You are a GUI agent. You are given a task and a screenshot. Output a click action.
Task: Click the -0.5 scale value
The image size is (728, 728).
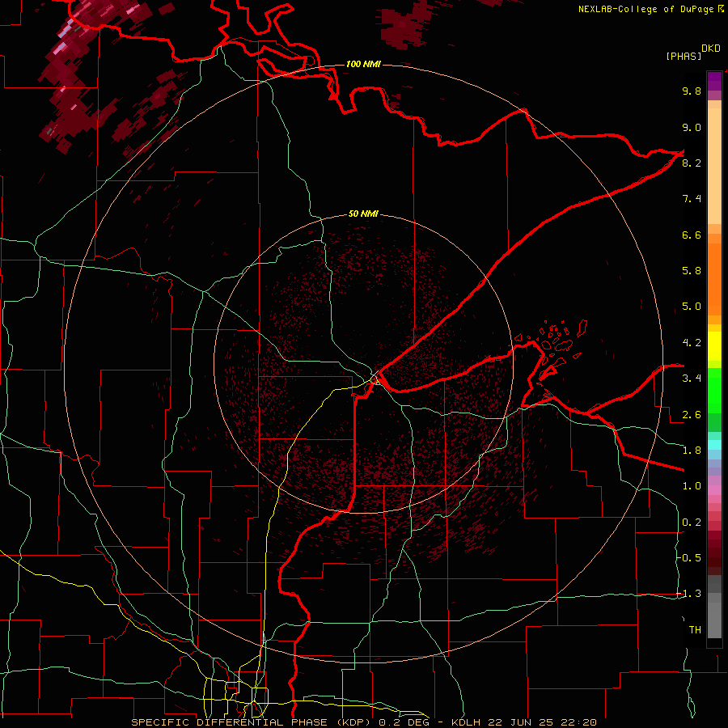click(x=689, y=558)
